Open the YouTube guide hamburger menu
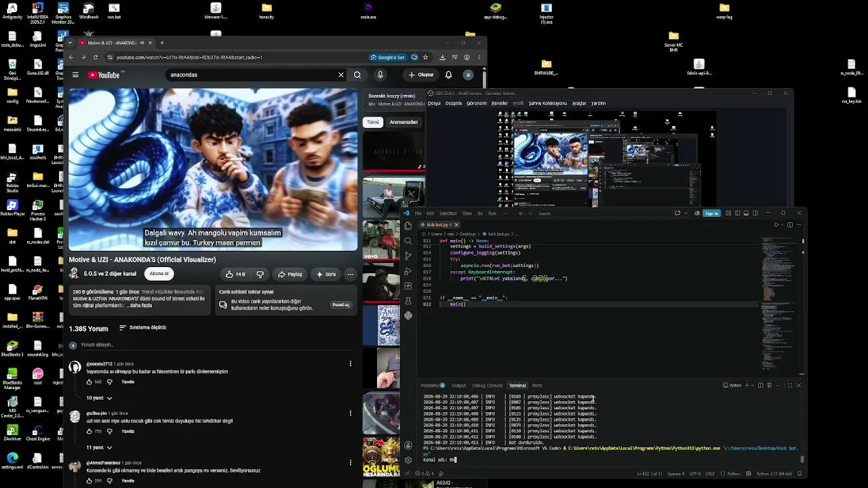Viewport: 868px width, 488px height. point(75,75)
